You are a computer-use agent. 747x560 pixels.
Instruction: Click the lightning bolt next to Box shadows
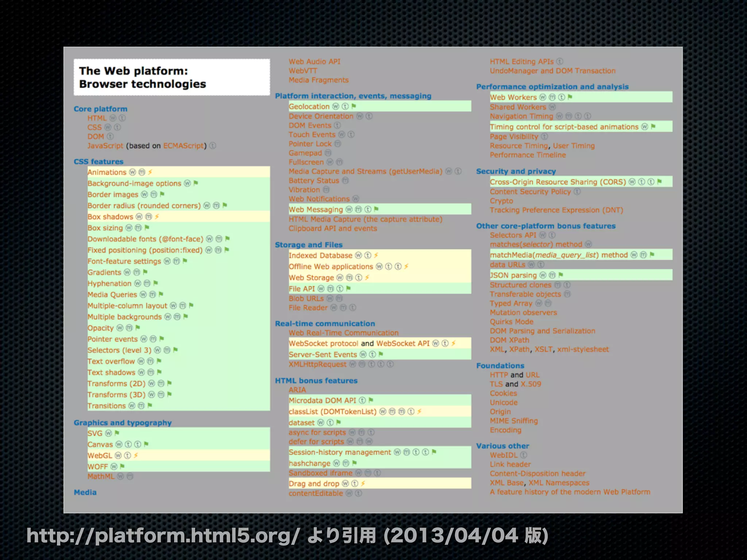[157, 217]
